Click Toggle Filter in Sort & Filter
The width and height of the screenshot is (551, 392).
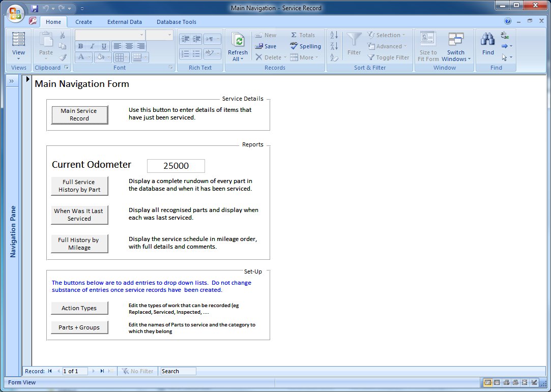click(x=388, y=57)
